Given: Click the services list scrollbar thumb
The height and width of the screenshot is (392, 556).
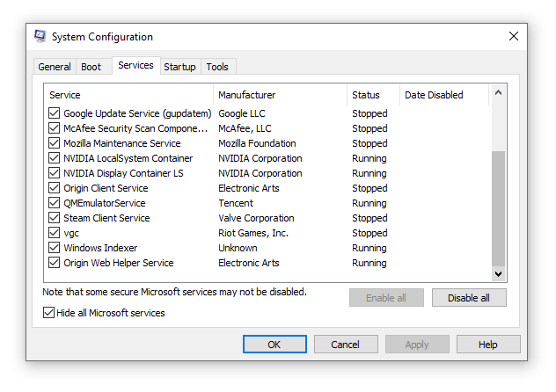Looking at the screenshot, I should [498, 208].
